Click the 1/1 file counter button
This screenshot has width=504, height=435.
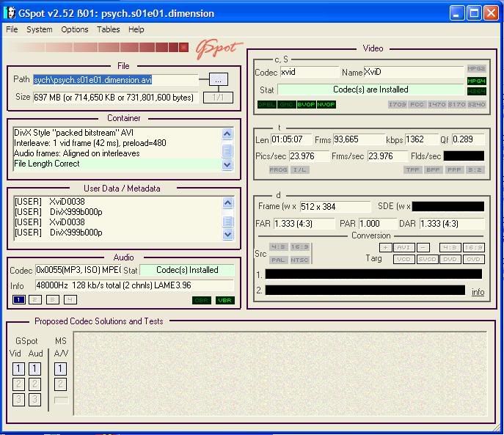[x=218, y=98]
